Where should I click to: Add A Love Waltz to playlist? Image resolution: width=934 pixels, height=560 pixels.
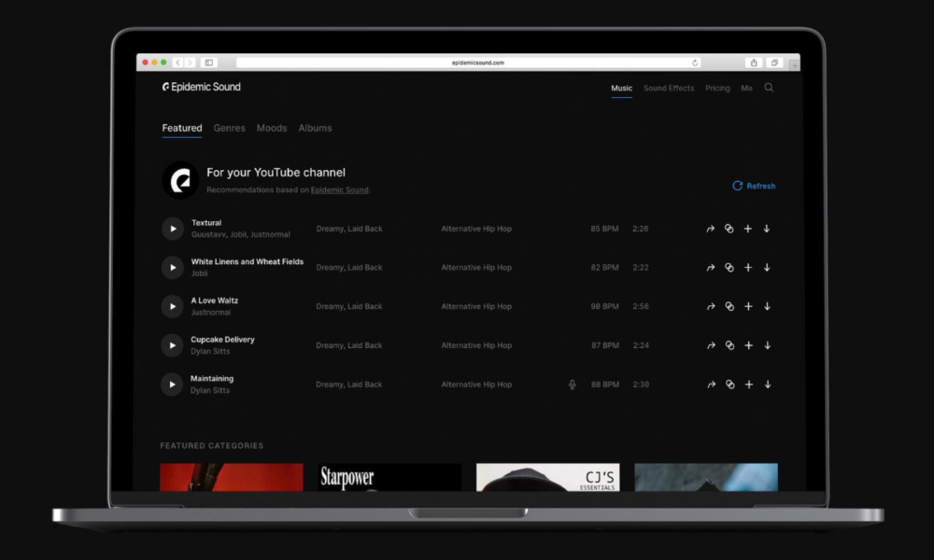pyautogui.click(x=748, y=306)
